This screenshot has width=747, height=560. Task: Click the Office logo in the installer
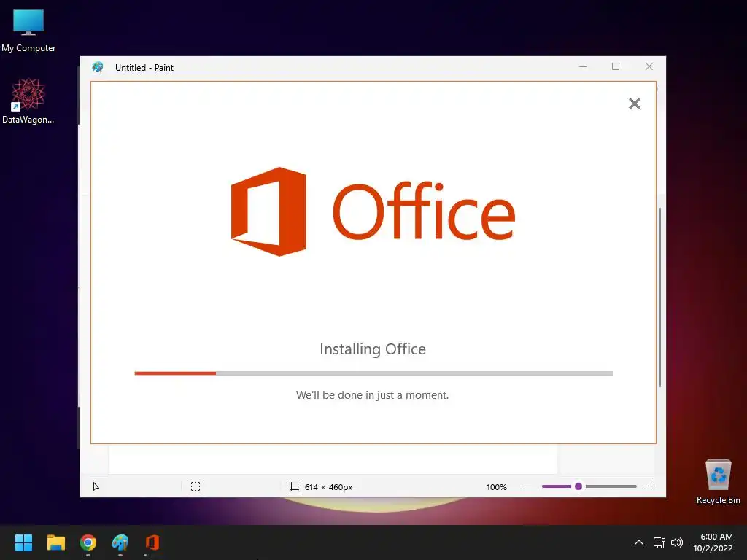(x=373, y=211)
